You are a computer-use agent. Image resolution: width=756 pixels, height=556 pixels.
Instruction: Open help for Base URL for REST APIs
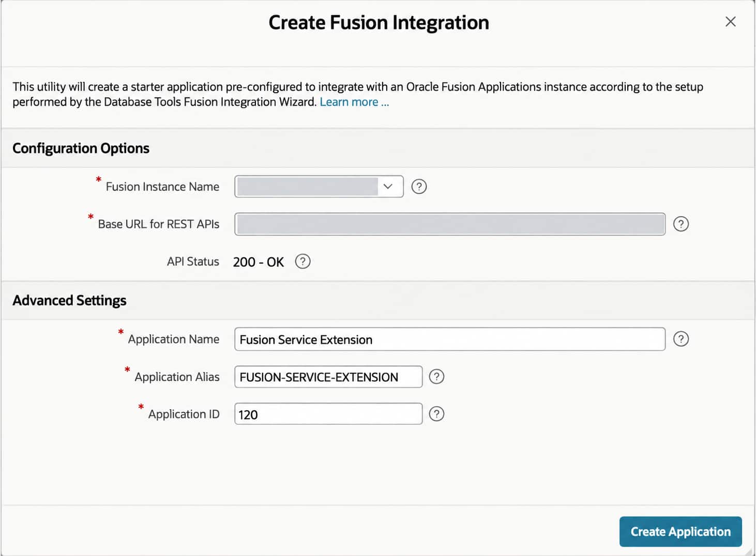point(681,224)
